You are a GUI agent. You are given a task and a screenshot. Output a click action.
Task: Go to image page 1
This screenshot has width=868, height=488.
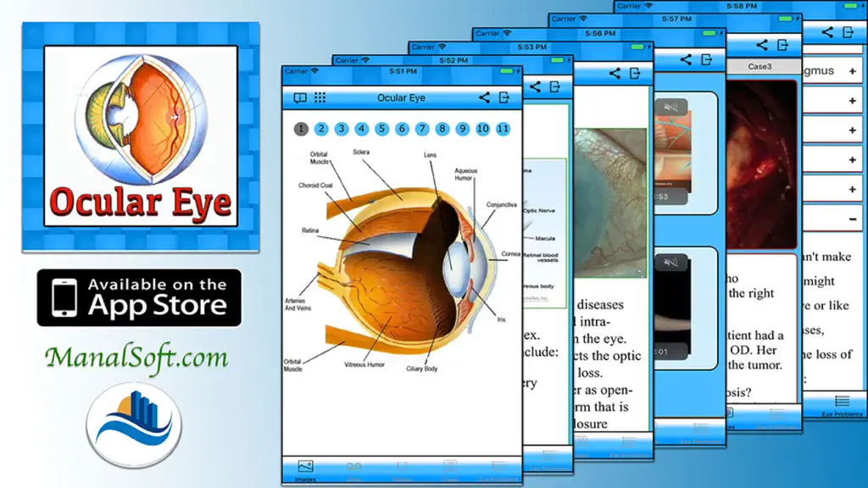(x=301, y=129)
